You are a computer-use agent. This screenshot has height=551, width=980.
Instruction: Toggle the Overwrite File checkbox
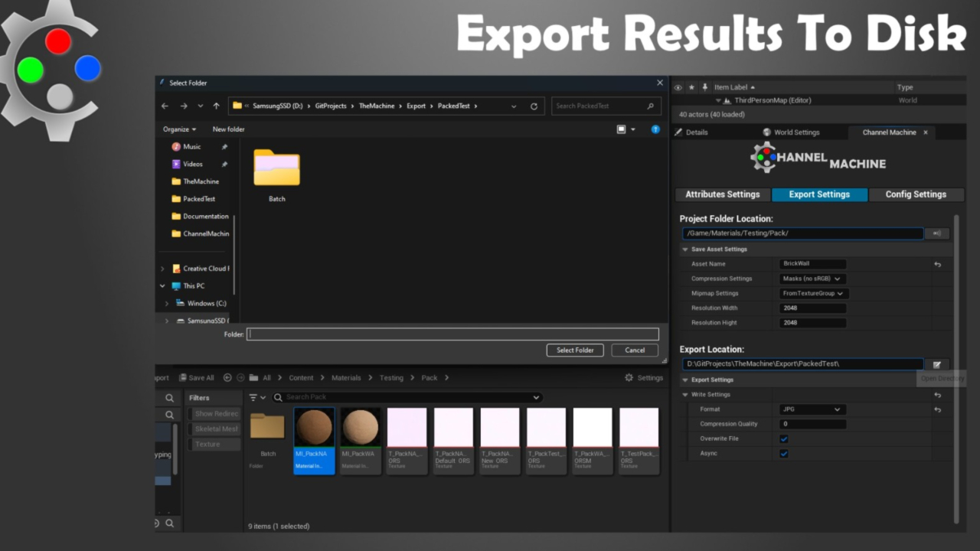tap(784, 439)
